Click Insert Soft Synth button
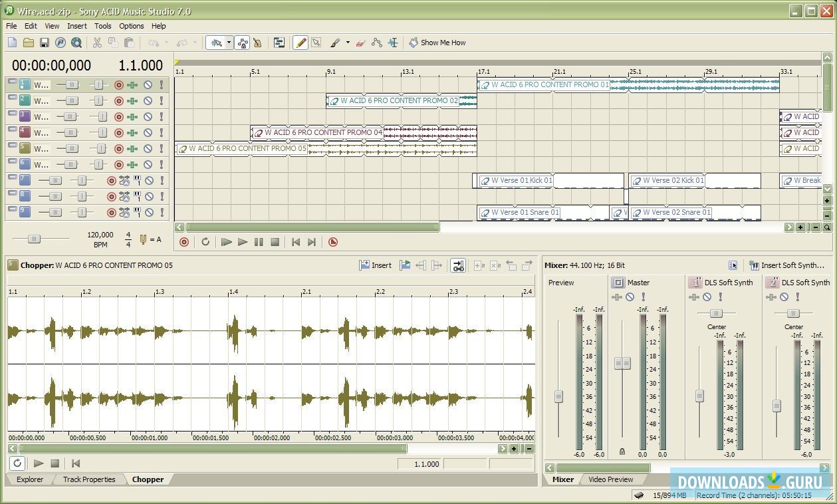The height and width of the screenshot is (504, 837). [x=786, y=265]
